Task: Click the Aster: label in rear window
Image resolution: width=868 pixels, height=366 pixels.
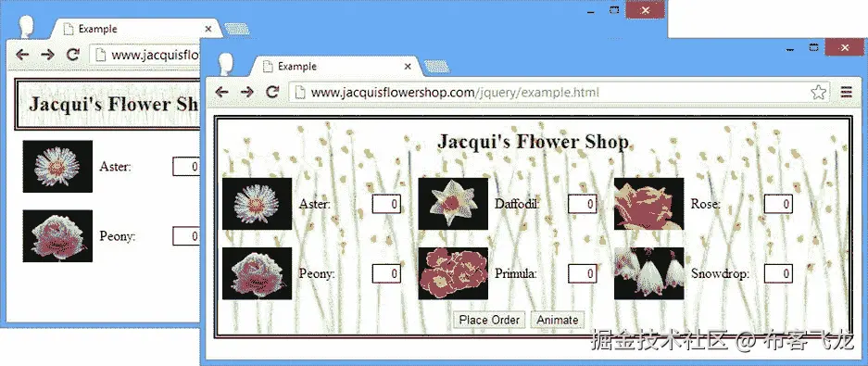Action: pos(116,167)
